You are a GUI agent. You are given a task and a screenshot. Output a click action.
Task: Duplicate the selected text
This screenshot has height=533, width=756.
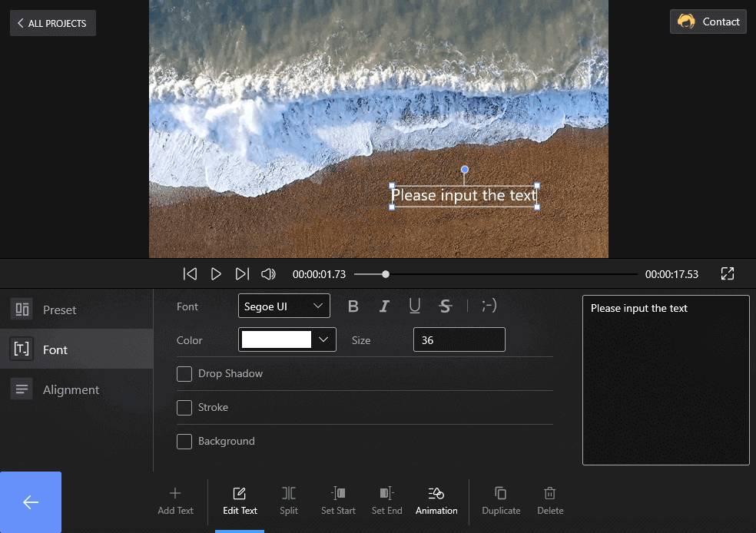click(501, 502)
